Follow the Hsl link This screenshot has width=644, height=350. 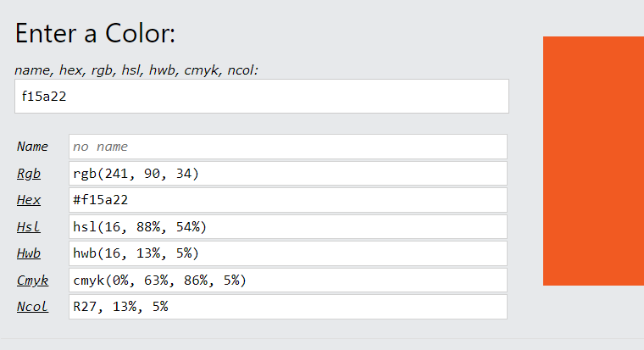click(x=28, y=227)
